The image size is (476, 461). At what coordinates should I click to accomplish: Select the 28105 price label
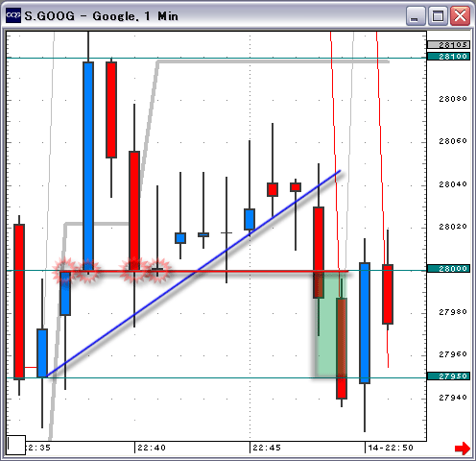pos(448,45)
